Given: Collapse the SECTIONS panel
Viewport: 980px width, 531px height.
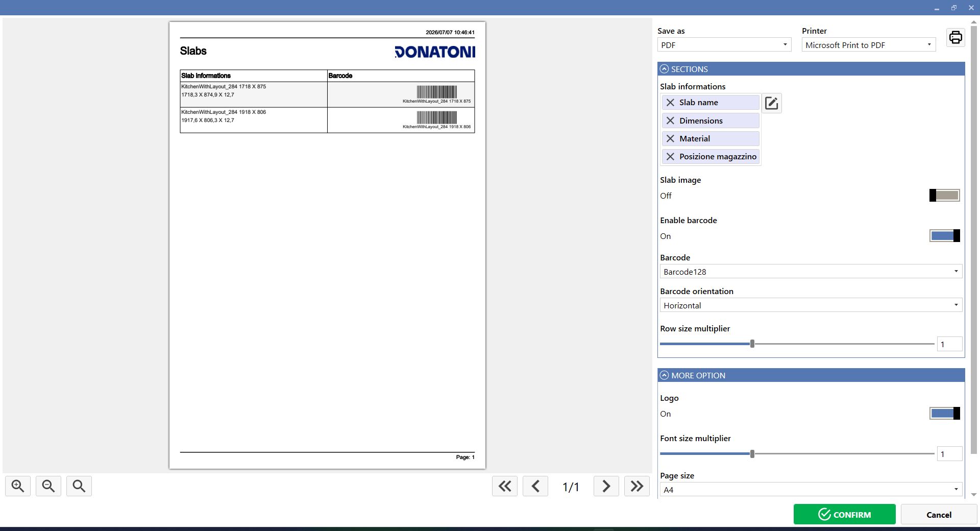Looking at the screenshot, I should pyautogui.click(x=664, y=69).
